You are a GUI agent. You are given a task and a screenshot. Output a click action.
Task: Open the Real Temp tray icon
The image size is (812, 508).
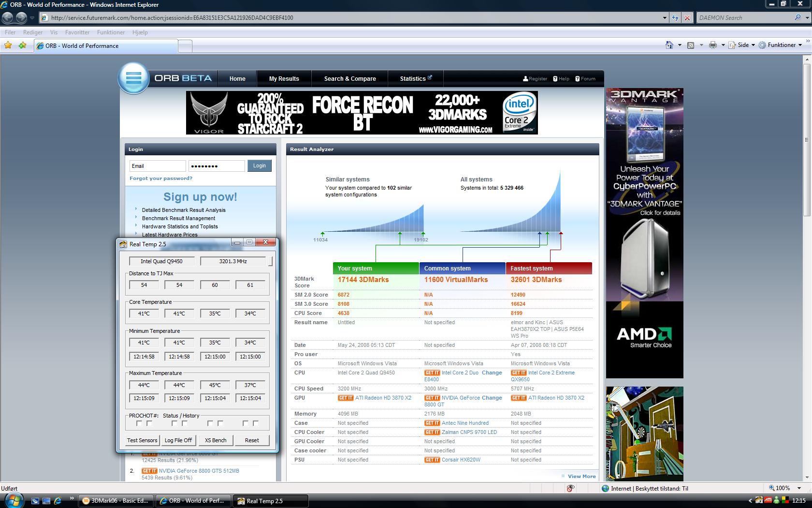click(x=759, y=500)
